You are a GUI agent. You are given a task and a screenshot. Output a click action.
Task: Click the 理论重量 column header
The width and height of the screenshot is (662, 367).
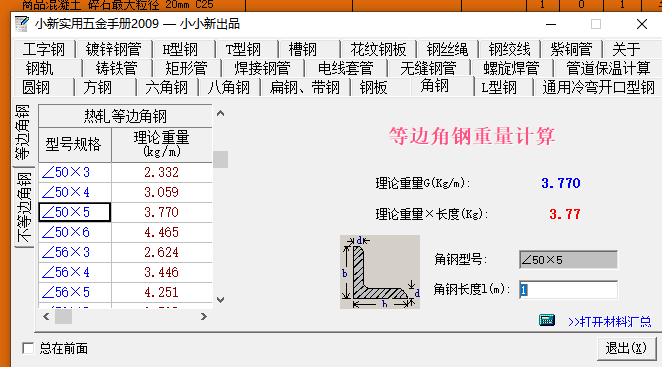162,144
